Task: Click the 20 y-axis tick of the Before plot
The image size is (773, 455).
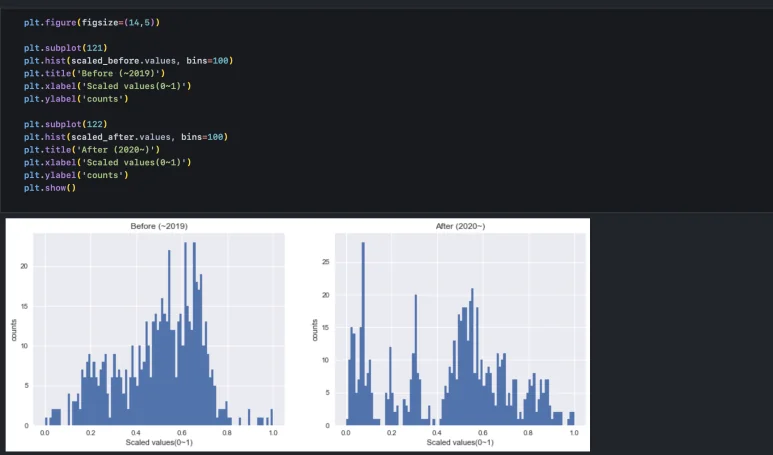Action: pos(26,267)
